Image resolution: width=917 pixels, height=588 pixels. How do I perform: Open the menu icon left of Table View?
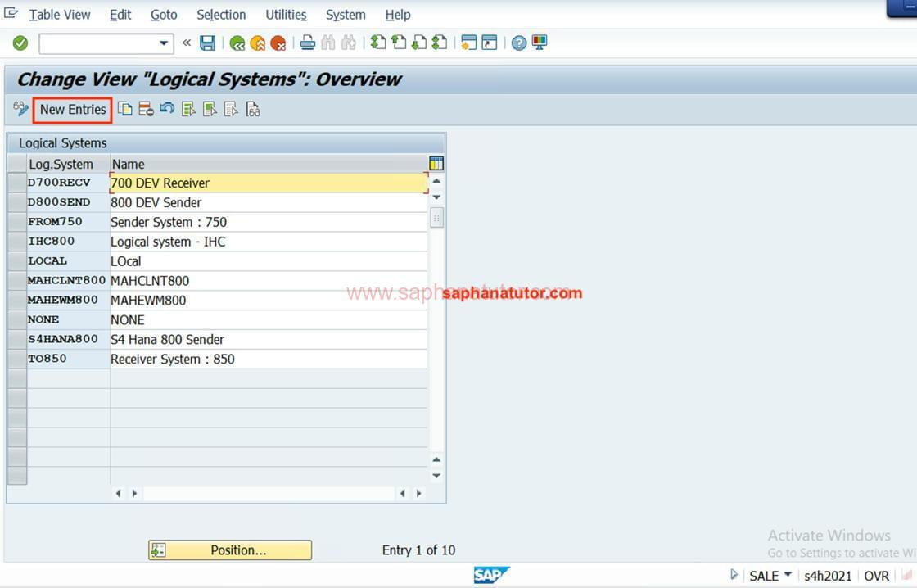point(11,13)
